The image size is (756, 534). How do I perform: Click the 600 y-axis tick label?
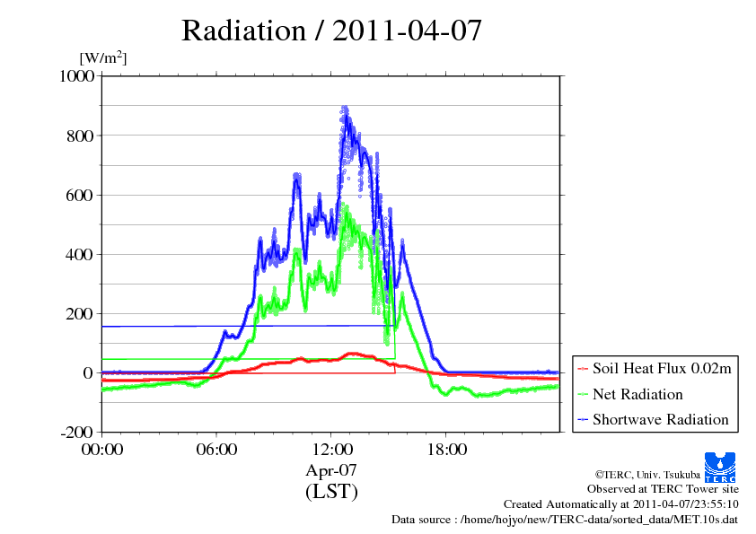coord(82,195)
